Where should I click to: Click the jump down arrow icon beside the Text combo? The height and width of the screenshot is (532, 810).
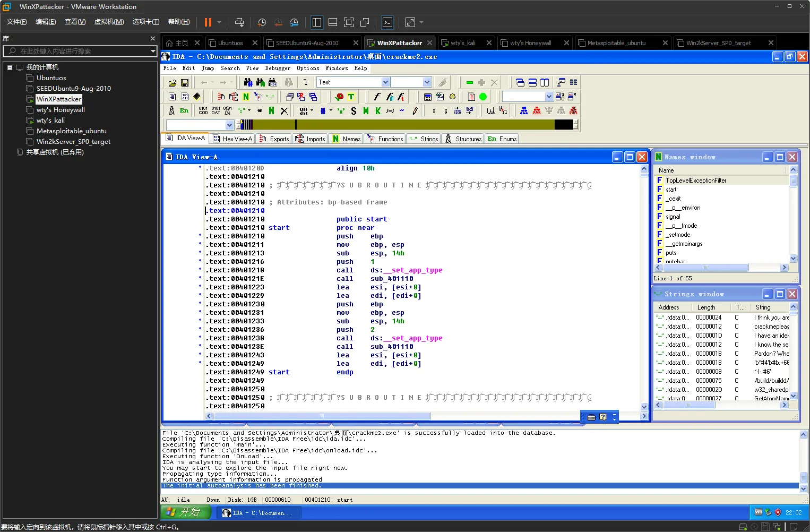click(x=306, y=82)
